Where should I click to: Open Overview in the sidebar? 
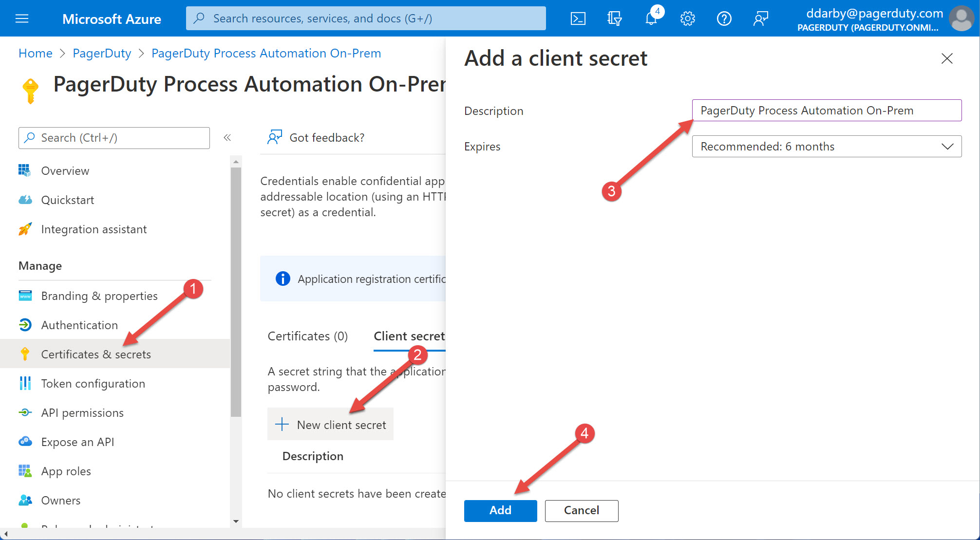pos(65,170)
